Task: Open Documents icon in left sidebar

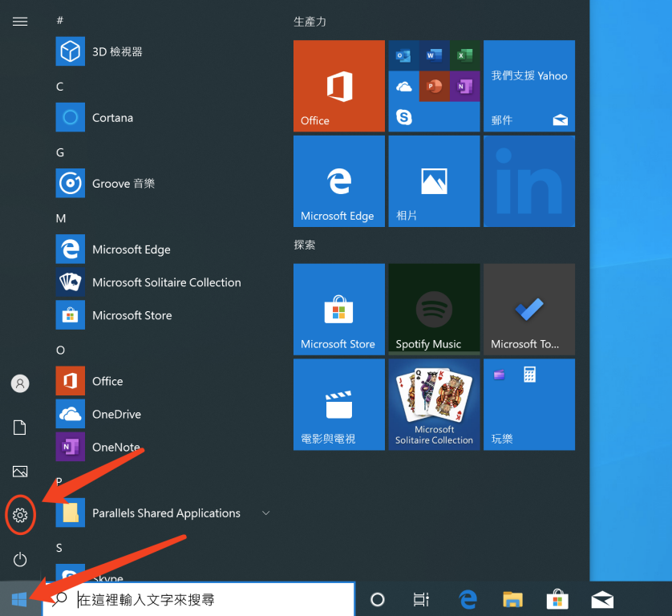Action: click(20, 428)
